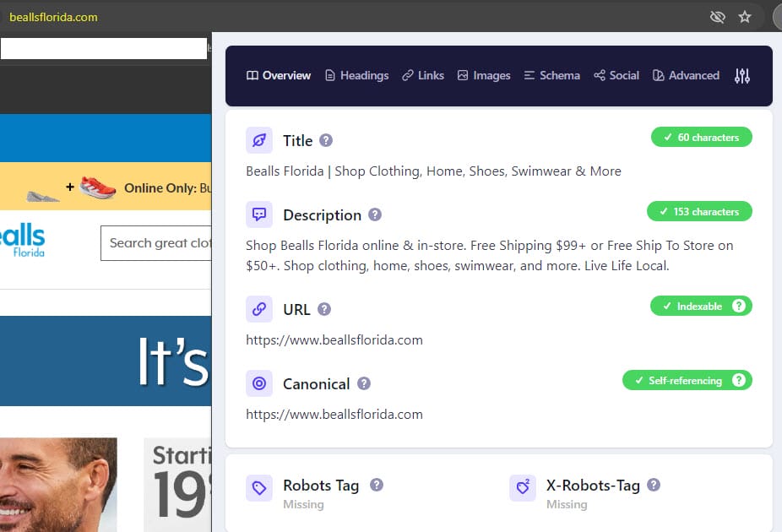This screenshot has width=782, height=532.
Task: Click the X-Robots-Tag icon
Action: (x=524, y=486)
